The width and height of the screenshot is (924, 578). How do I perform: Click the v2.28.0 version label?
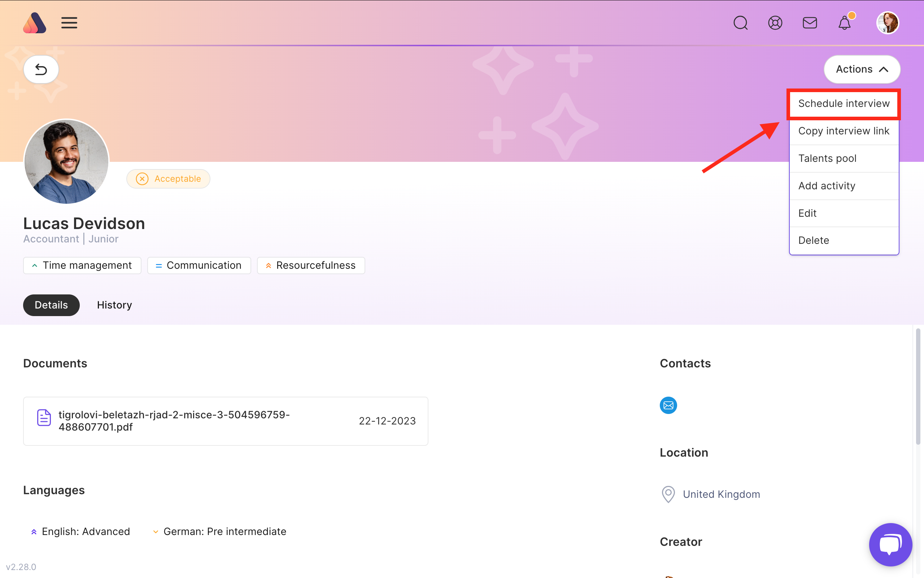(21, 567)
